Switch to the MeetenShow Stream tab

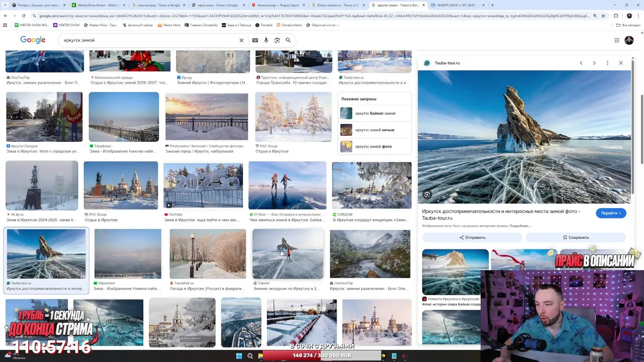click(98, 5)
